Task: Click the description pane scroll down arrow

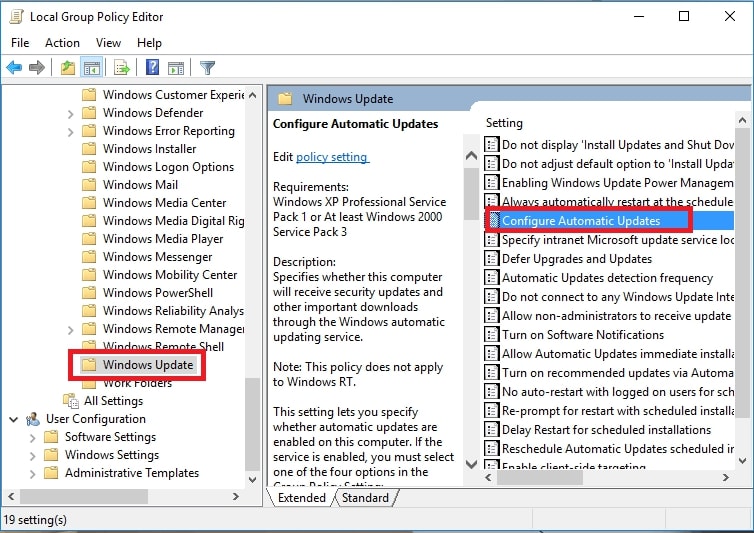Action: point(472,464)
